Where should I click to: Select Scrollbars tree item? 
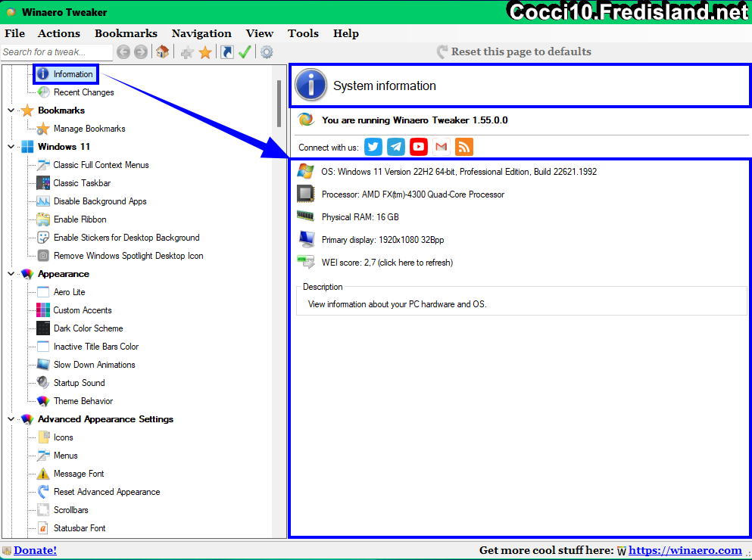pos(71,510)
